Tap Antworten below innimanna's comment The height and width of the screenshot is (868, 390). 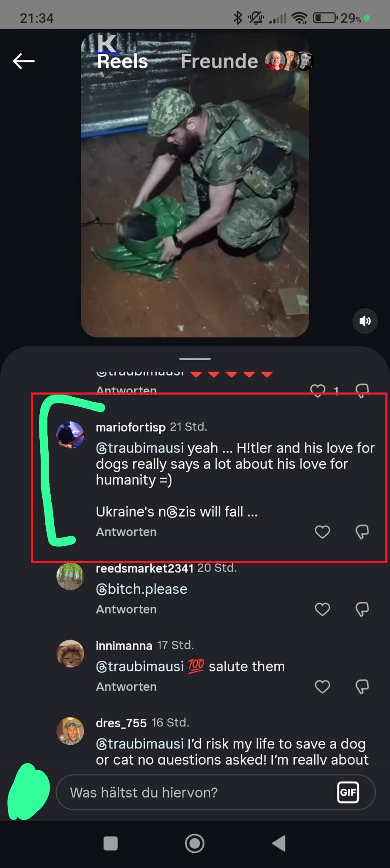click(x=125, y=687)
